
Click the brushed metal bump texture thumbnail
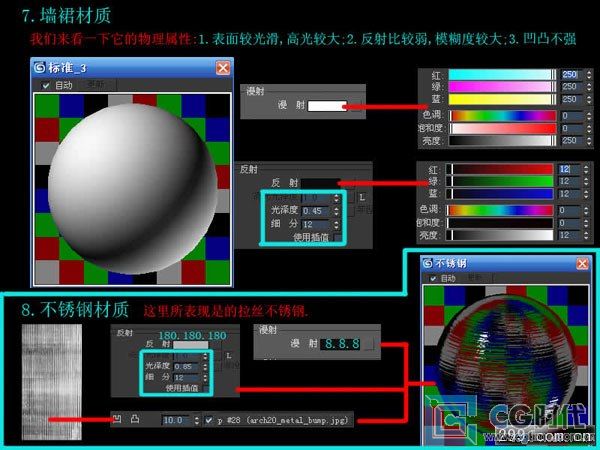(x=52, y=382)
